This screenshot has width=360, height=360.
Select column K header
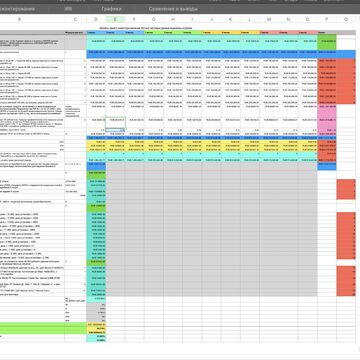(230, 19)
